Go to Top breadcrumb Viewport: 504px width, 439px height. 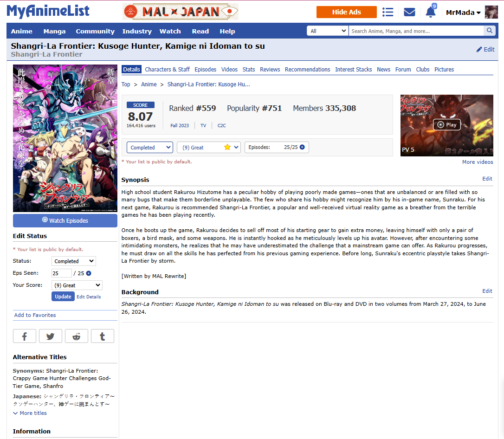pos(126,84)
